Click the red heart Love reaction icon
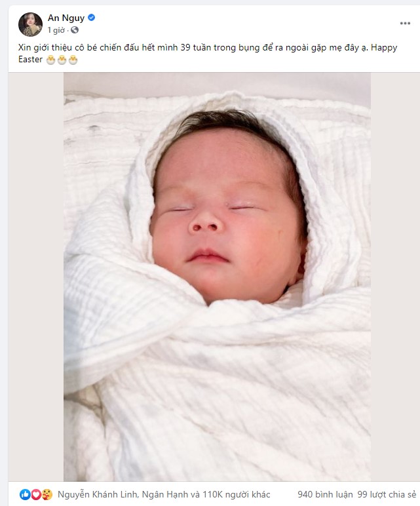This screenshot has height=506, width=420. pyautogui.click(x=36, y=494)
